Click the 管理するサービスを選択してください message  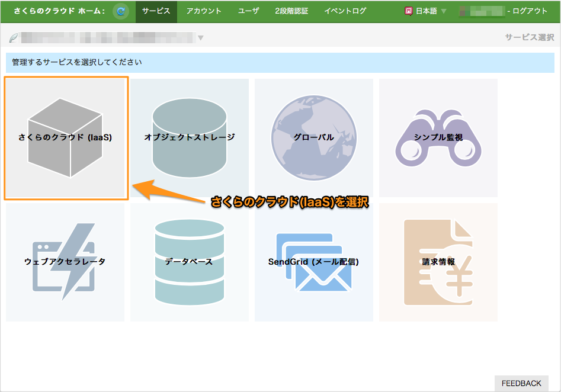[x=77, y=62]
